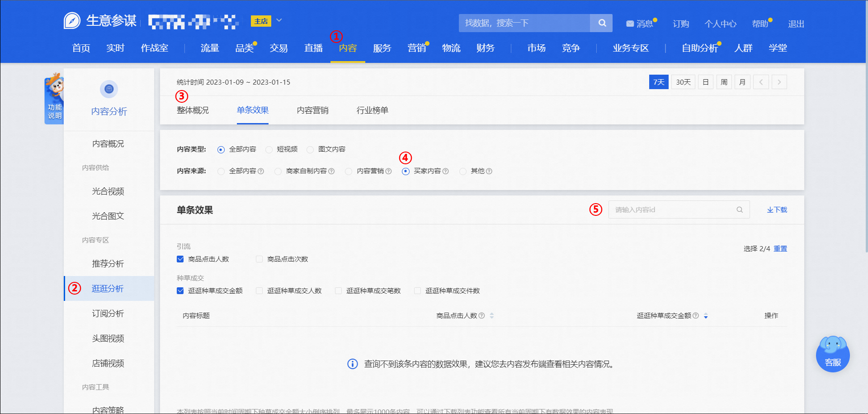Click 退出 logout link
This screenshot has width=868, height=414.
(x=796, y=24)
